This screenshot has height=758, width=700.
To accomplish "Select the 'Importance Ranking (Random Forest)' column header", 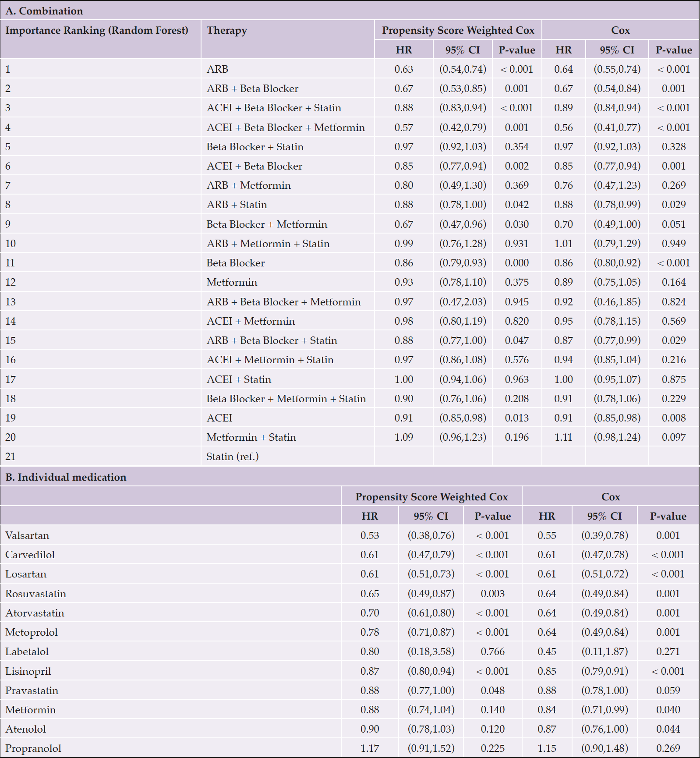I will coord(97,30).
